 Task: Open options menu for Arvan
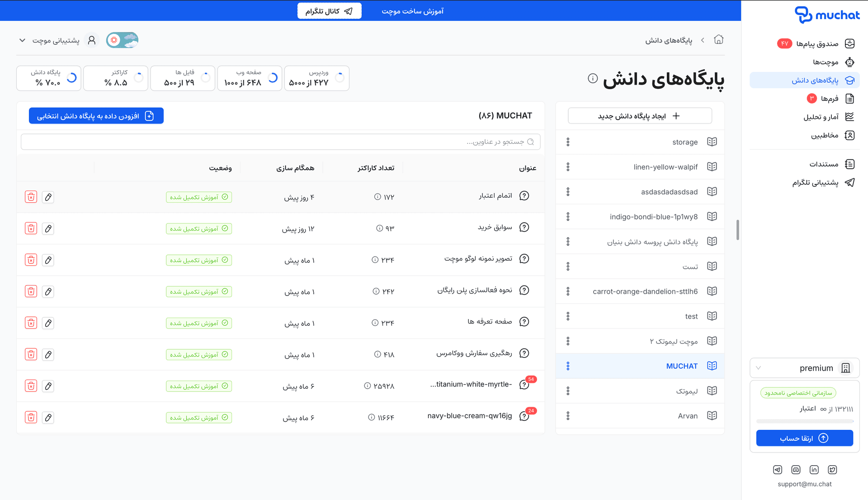(x=568, y=416)
